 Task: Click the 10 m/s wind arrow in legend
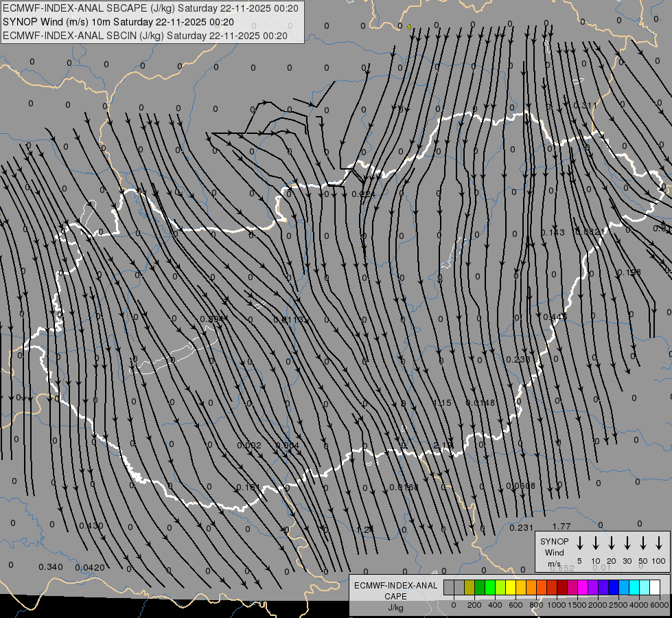pyautogui.click(x=595, y=543)
